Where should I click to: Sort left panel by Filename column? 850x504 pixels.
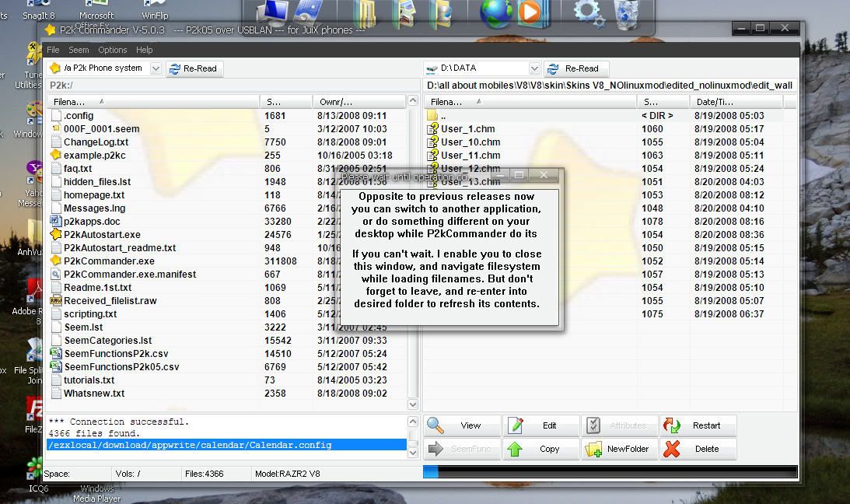pos(153,102)
